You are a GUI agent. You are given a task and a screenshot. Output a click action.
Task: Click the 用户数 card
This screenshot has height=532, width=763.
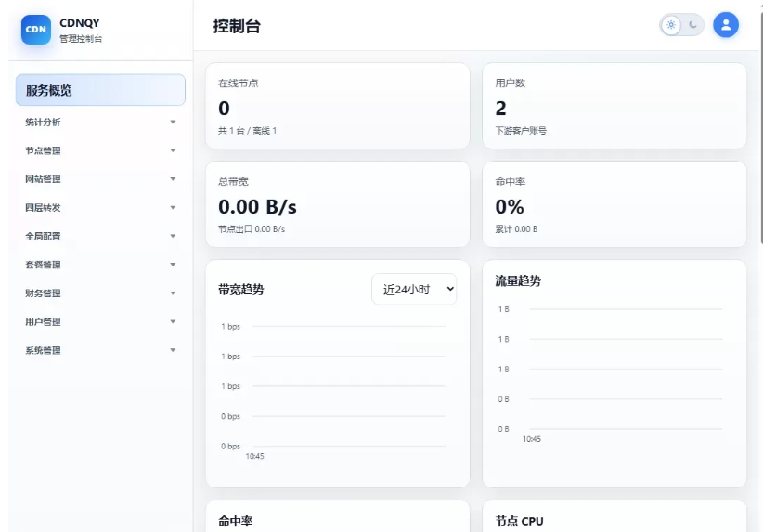(x=614, y=106)
